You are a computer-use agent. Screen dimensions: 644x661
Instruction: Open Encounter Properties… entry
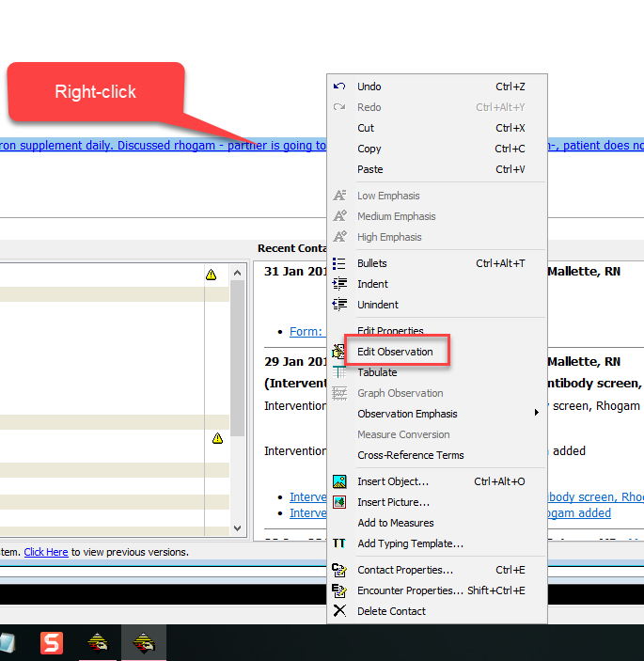(437, 590)
